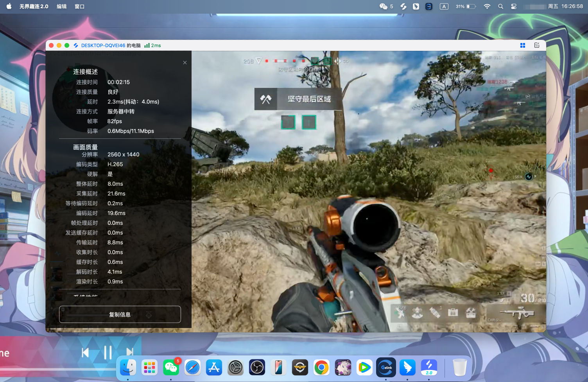
Task: Open Launchpad from the Dock
Action: (x=150, y=368)
